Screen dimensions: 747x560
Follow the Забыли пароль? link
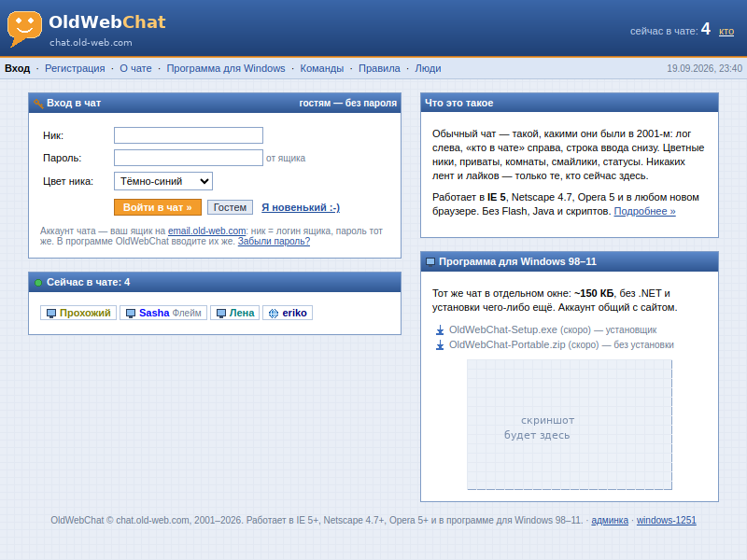pos(274,242)
